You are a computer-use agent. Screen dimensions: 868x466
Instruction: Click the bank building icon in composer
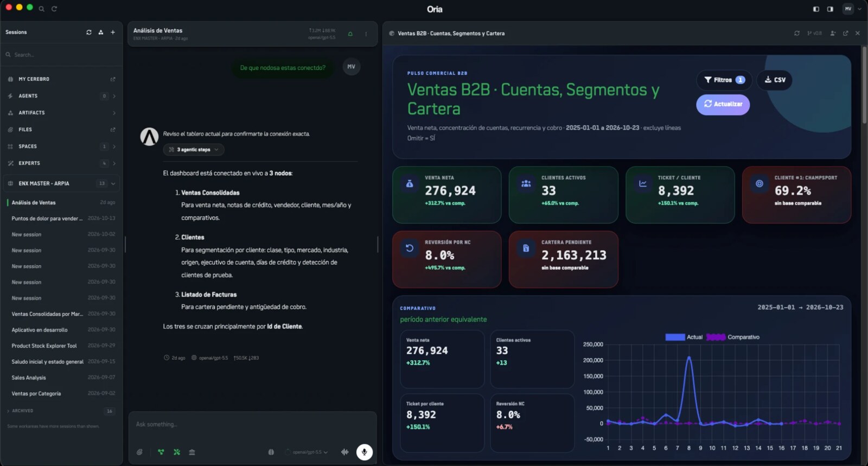pyautogui.click(x=192, y=452)
